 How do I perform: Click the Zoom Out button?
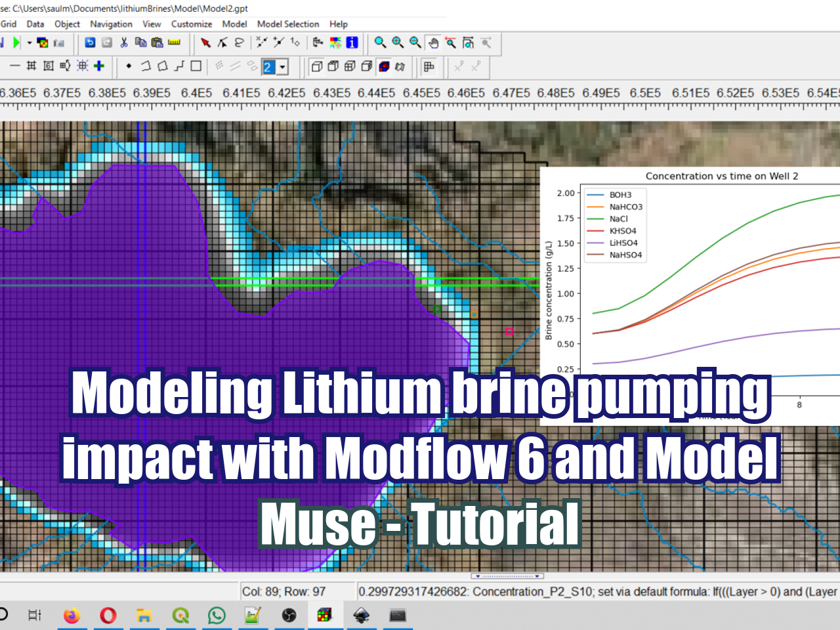click(415, 43)
